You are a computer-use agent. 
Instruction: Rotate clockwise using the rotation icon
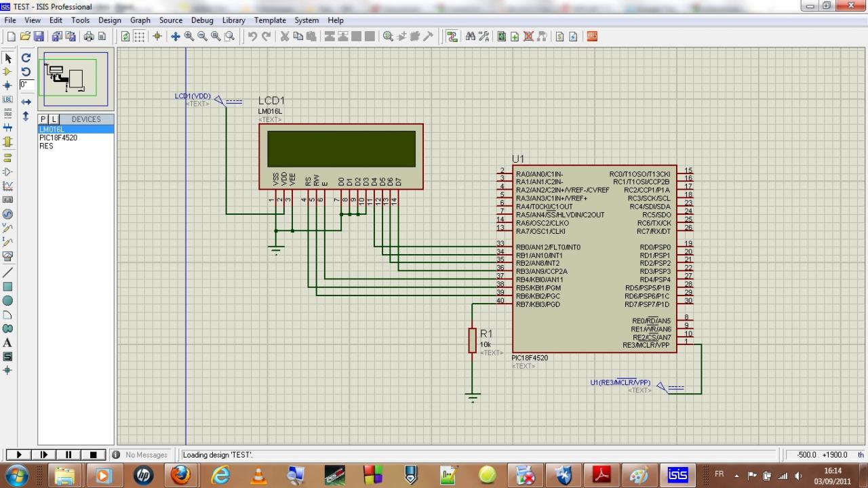point(26,58)
